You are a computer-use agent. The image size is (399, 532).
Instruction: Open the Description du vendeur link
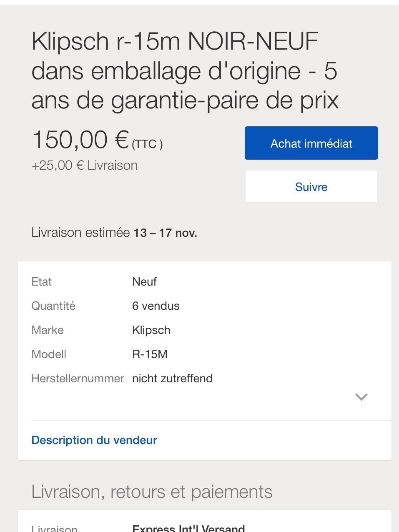coord(94,440)
